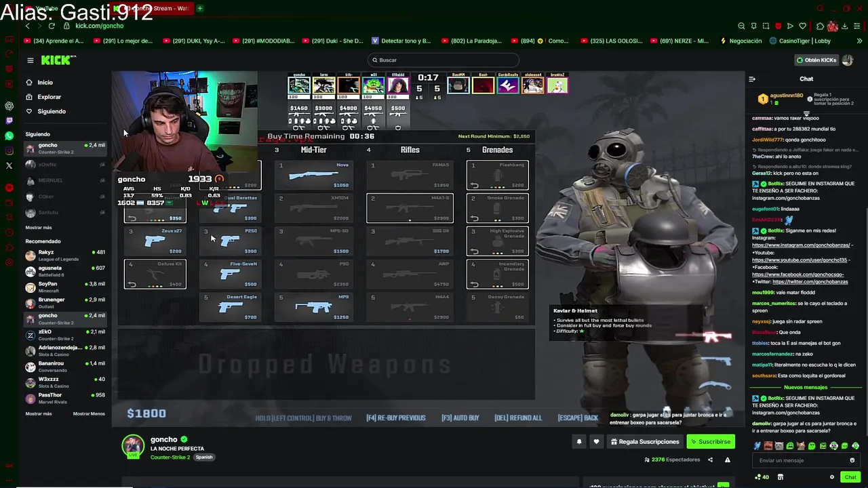Open SoyPan recommended channel
This screenshot has height=488, width=868.
(x=65, y=287)
